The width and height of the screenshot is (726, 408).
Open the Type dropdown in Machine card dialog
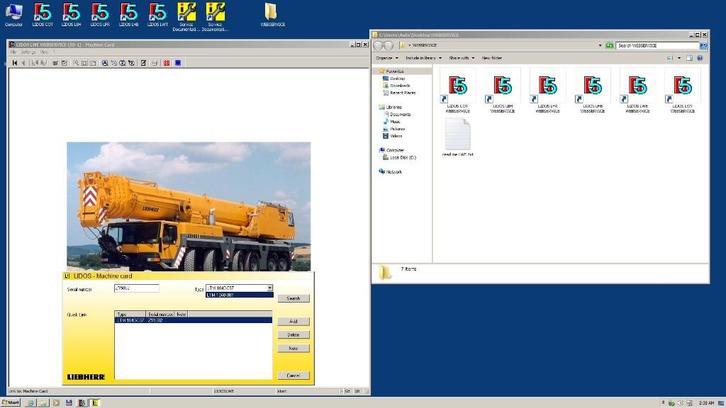[x=269, y=288]
